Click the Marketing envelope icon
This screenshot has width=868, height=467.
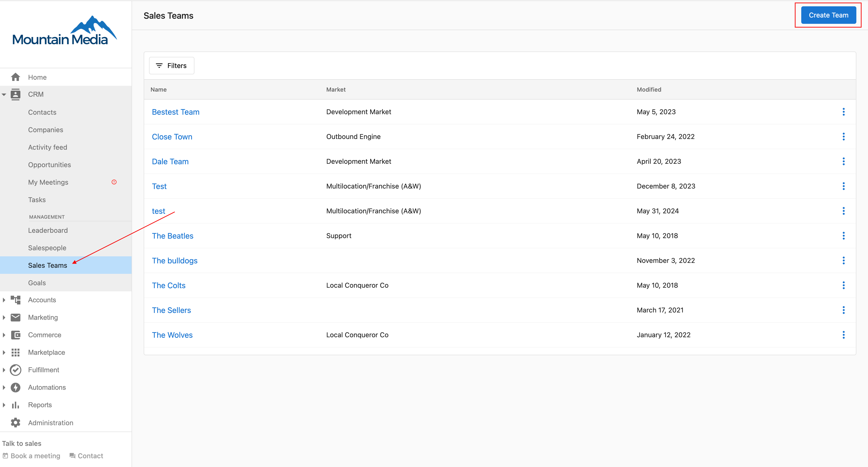16,317
